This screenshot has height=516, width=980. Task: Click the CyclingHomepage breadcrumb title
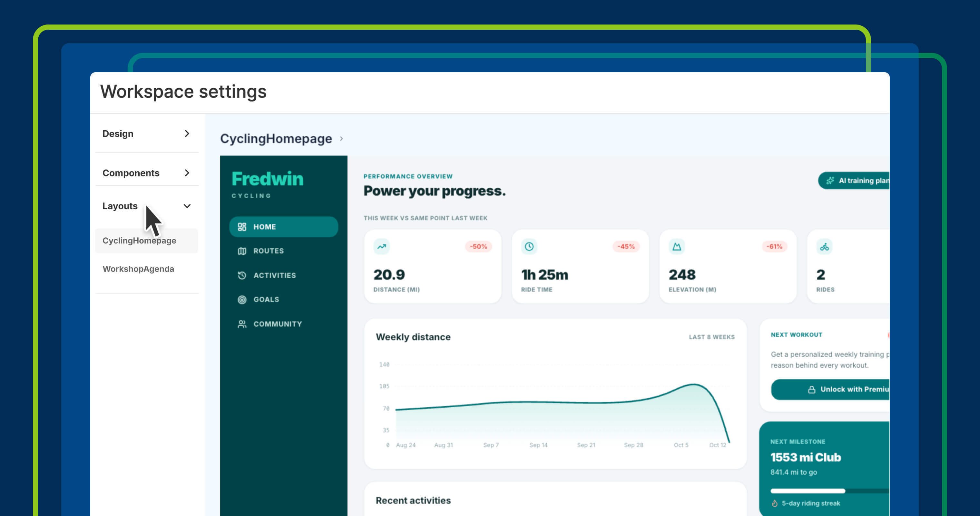276,138
